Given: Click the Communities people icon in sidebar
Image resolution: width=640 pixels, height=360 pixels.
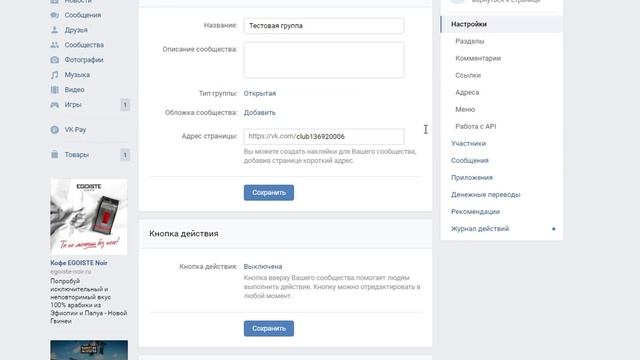Looking at the screenshot, I should click(x=55, y=45).
